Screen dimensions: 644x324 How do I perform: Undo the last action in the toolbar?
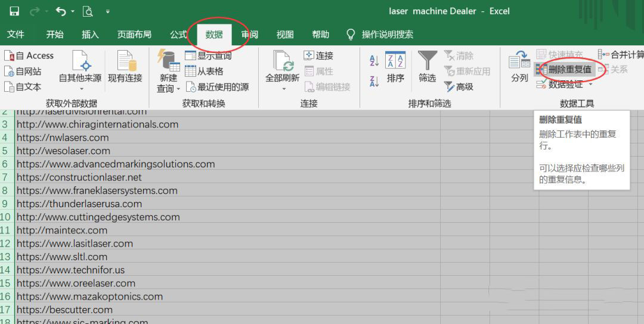(x=61, y=11)
